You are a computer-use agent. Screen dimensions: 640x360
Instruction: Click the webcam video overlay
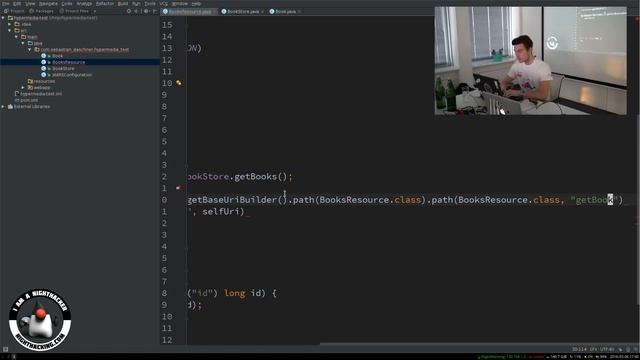pos(530,60)
